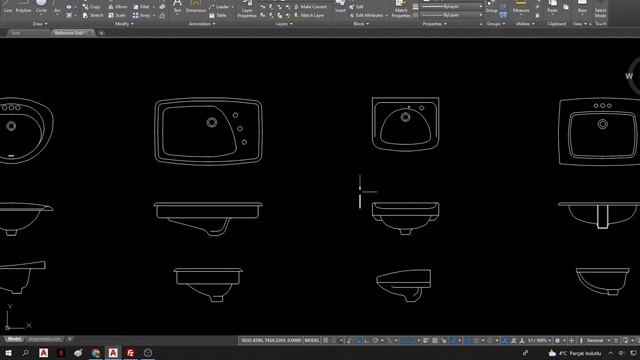Viewport: 640px width, 360px height.
Task: Open FileZilla from the taskbar
Action: (130, 353)
